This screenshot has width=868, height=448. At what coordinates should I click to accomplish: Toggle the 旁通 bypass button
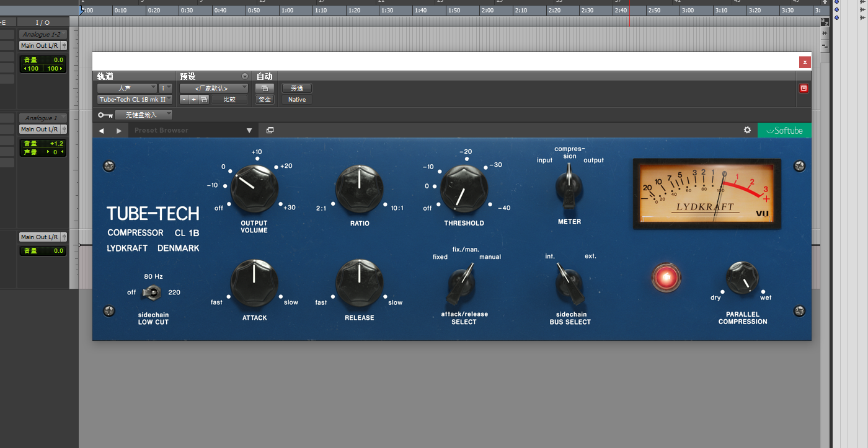(x=297, y=88)
